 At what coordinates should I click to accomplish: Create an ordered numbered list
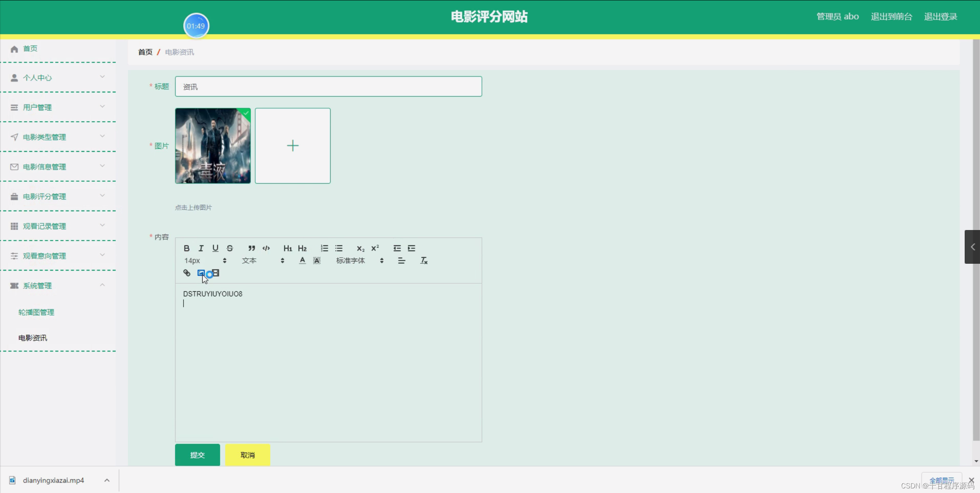point(324,248)
